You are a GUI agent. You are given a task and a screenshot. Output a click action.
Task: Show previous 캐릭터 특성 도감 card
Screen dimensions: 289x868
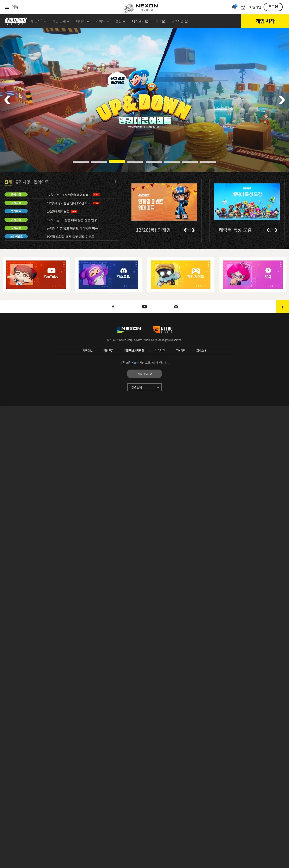click(x=268, y=230)
